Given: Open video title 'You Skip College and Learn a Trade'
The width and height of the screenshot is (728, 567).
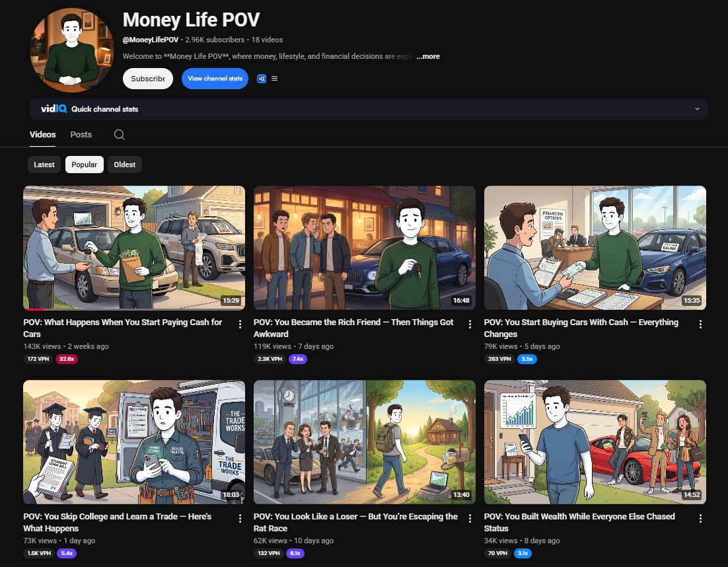Looking at the screenshot, I should tap(117, 522).
